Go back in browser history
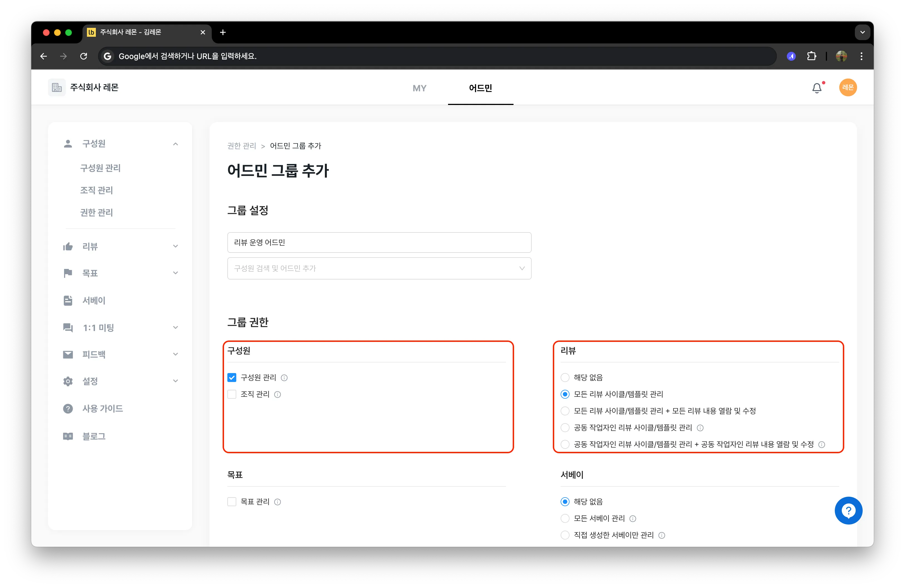The image size is (905, 588). pos(44,56)
